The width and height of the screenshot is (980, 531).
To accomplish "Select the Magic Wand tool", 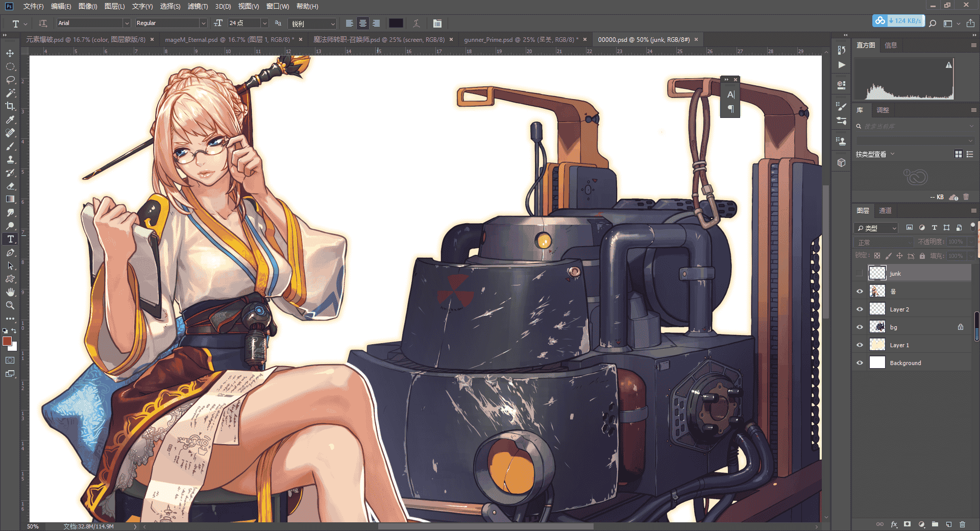I will coord(10,93).
